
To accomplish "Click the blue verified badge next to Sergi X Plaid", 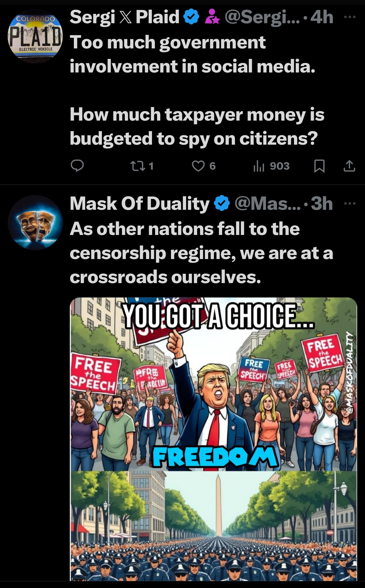I will (192, 17).
